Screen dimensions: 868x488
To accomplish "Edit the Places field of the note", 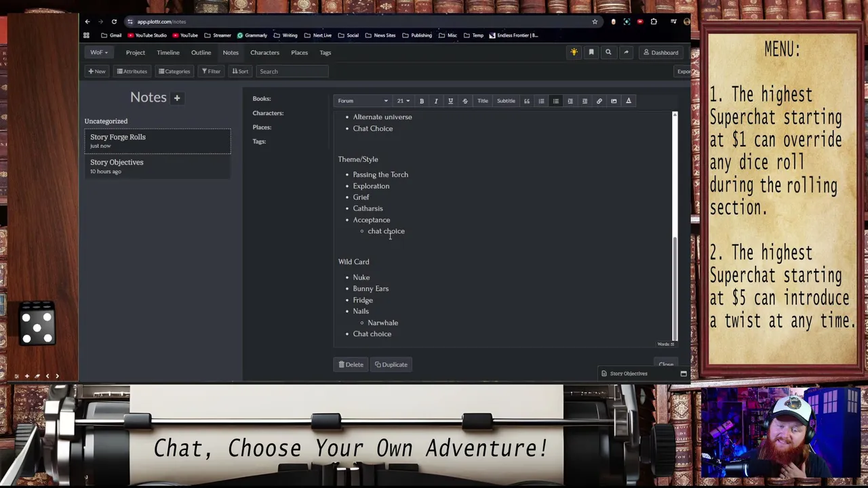I will [262, 127].
